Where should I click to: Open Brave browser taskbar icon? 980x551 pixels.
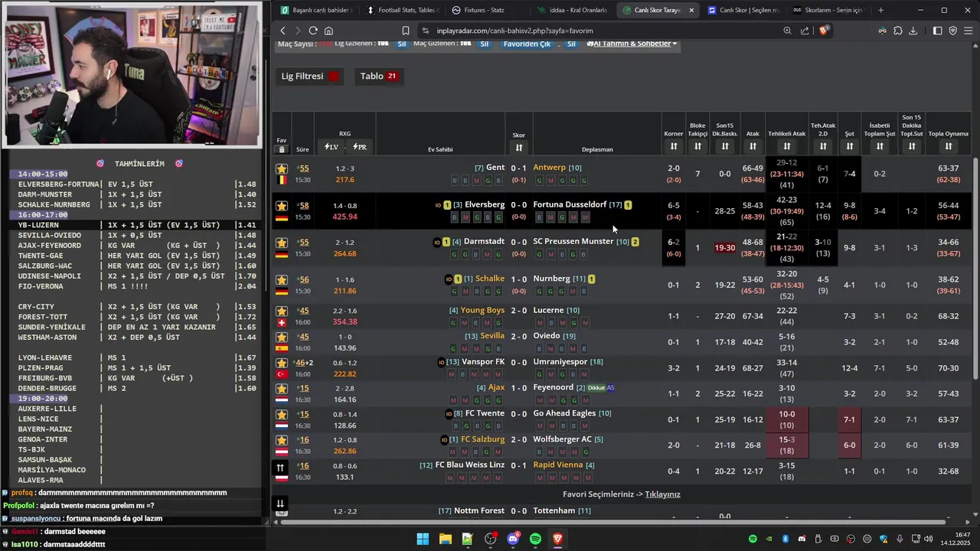coord(557,539)
